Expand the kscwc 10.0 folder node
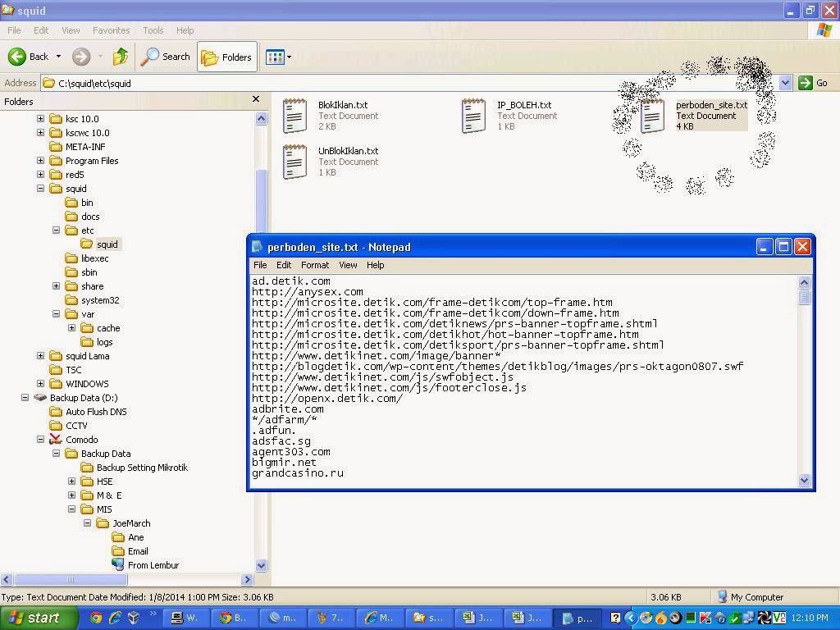The width and height of the screenshot is (840, 630). [40, 132]
